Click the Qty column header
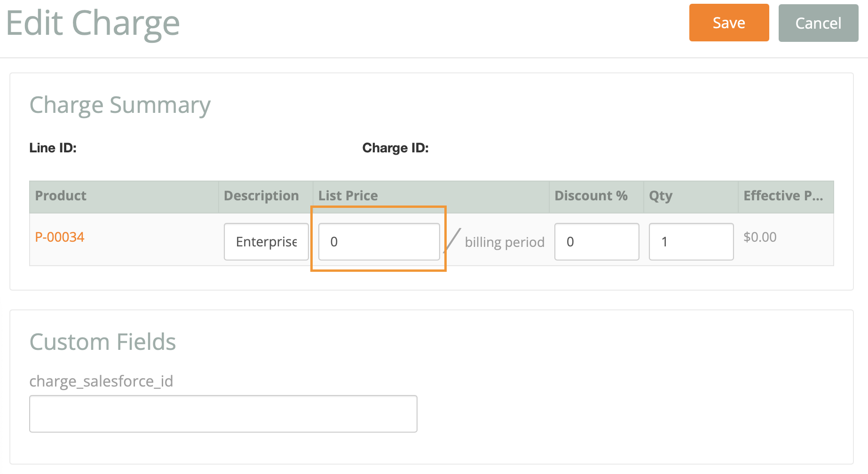The width and height of the screenshot is (868, 474). tap(691, 196)
